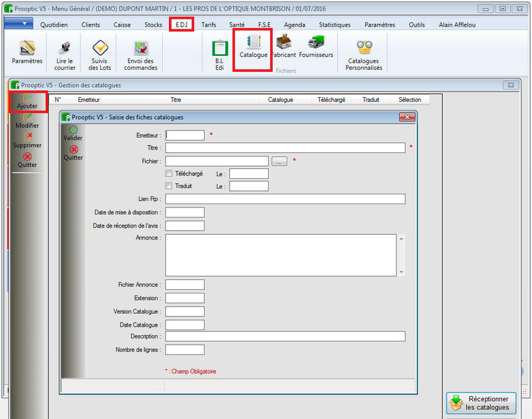Open the Clients menu tab

(x=90, y=25)
